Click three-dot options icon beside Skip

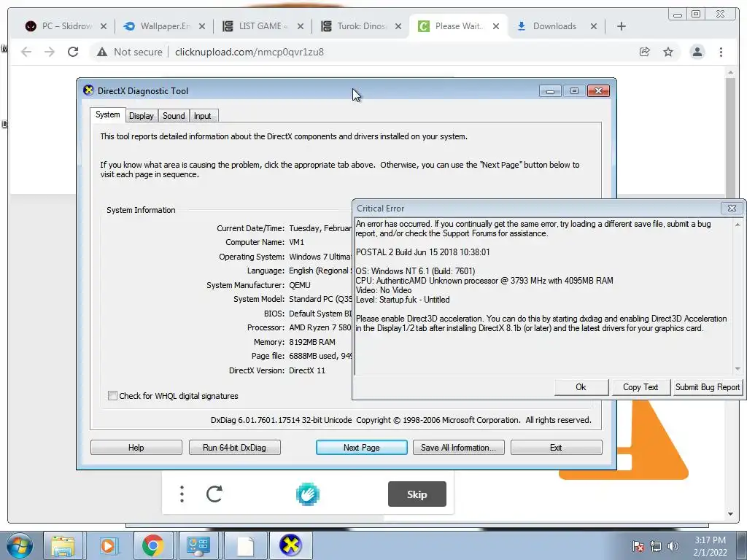point(182,494)
